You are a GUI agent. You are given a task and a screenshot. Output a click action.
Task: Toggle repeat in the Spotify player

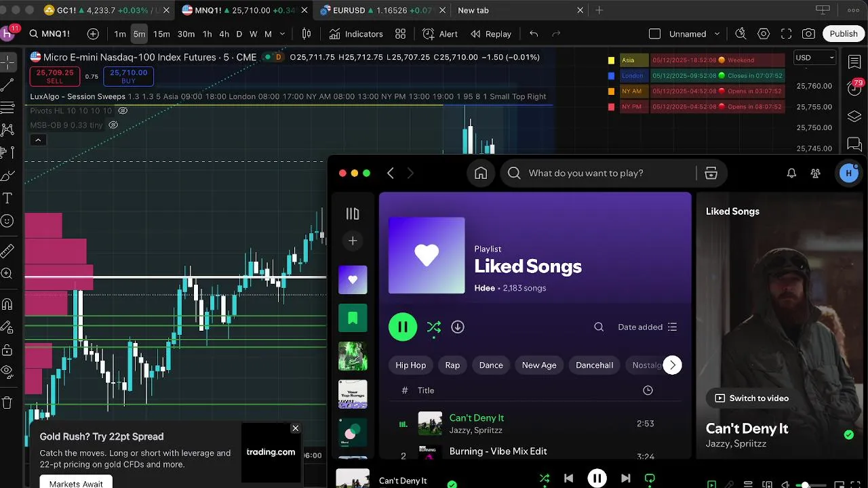click(650, 479)
